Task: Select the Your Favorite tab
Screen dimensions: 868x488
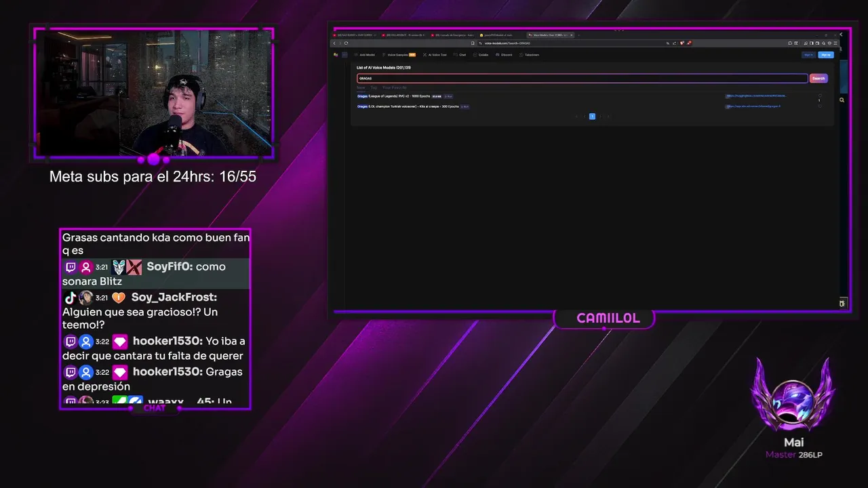Action: point(395,87)
